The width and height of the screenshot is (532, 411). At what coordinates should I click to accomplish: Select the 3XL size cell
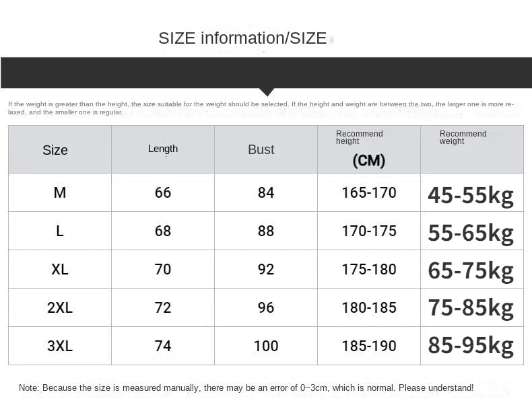pos(60,346)
